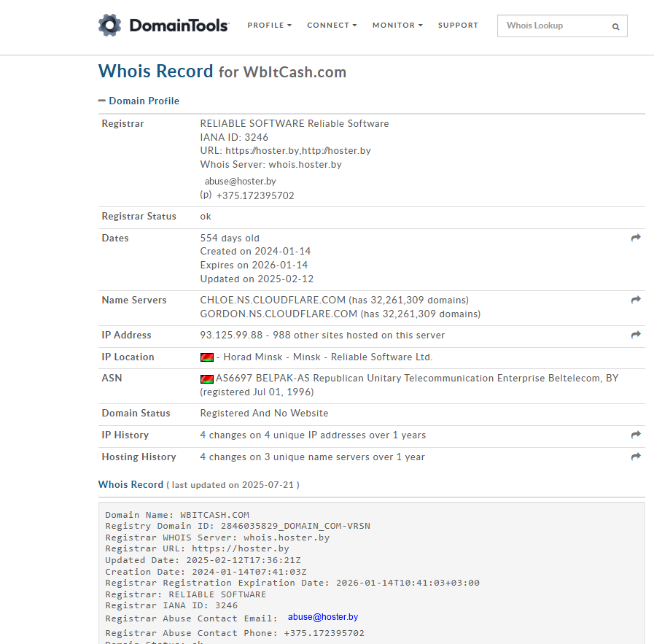Click the Registrar Abuse Contact Phone line
The width and height of the screenshot is (654, 644).
[x=235, y=633]
